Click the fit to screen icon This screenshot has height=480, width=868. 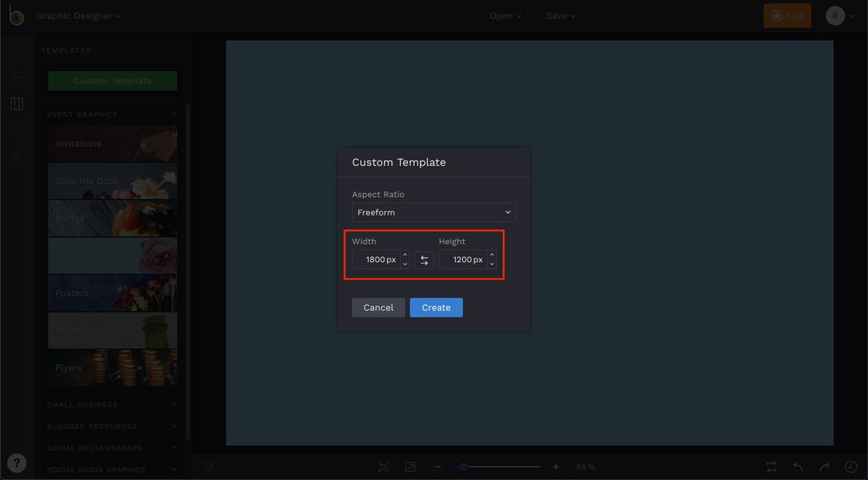tap(383, 467)
